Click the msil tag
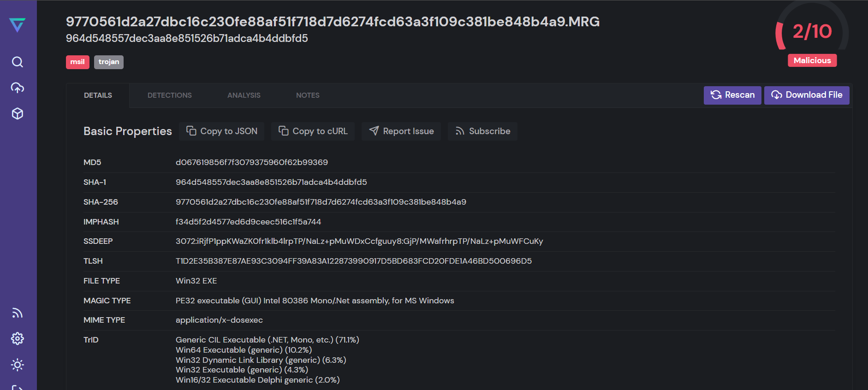Screen dimensions: 868x390 click(x=77, y=62)
